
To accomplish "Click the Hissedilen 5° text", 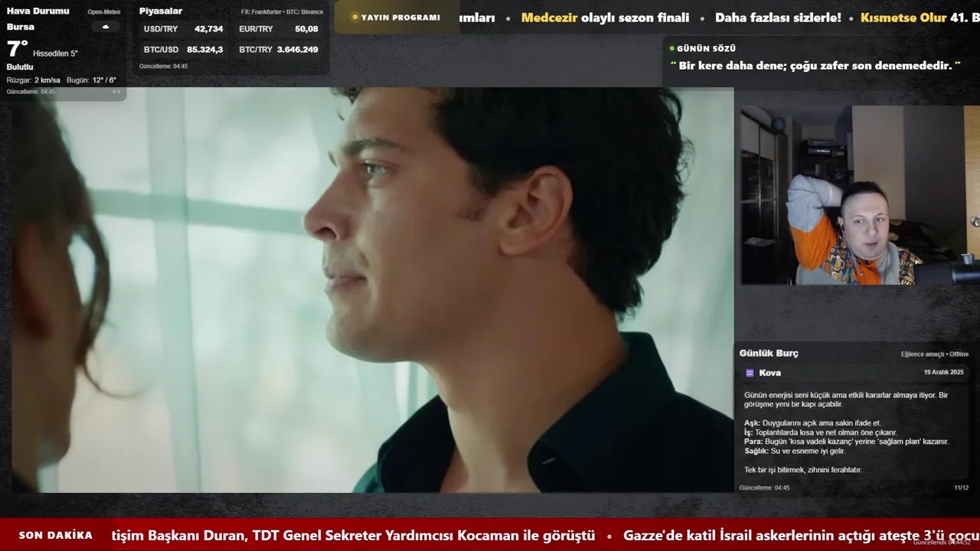I will 55,54.
